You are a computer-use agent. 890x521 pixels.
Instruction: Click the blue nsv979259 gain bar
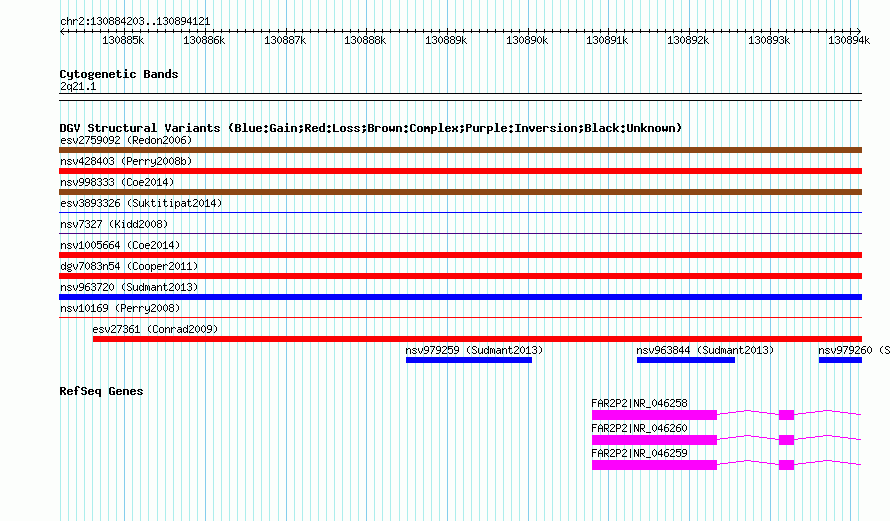coord(469,360)
